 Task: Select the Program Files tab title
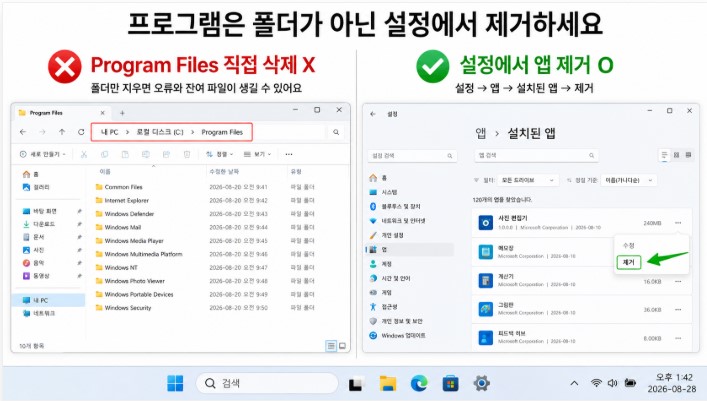click(46, 113)
